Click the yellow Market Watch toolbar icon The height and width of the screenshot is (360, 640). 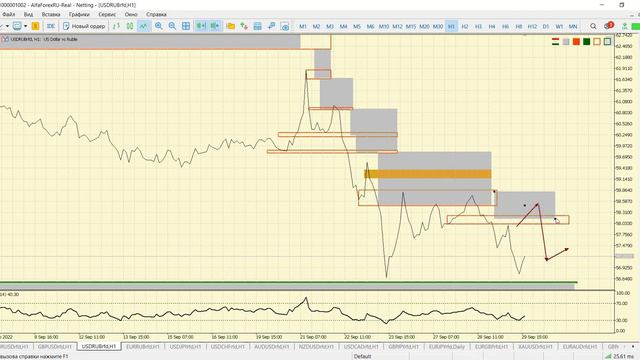point(36,26)
